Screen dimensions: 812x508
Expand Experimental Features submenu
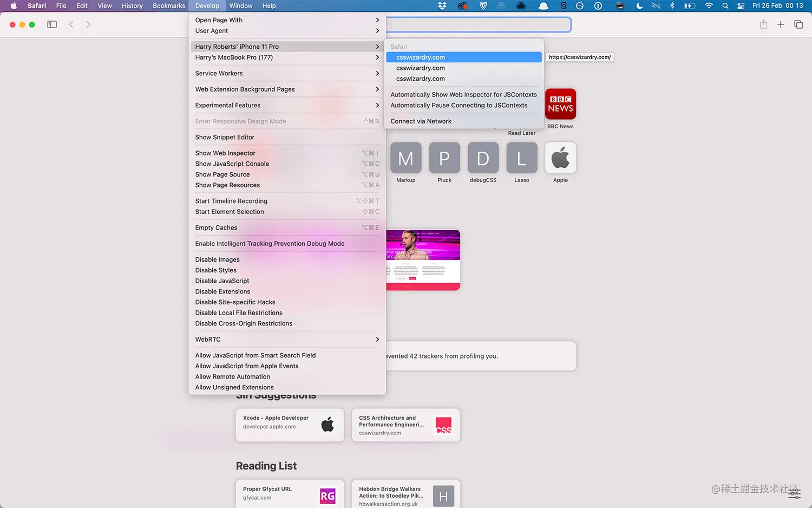[287, 105]
